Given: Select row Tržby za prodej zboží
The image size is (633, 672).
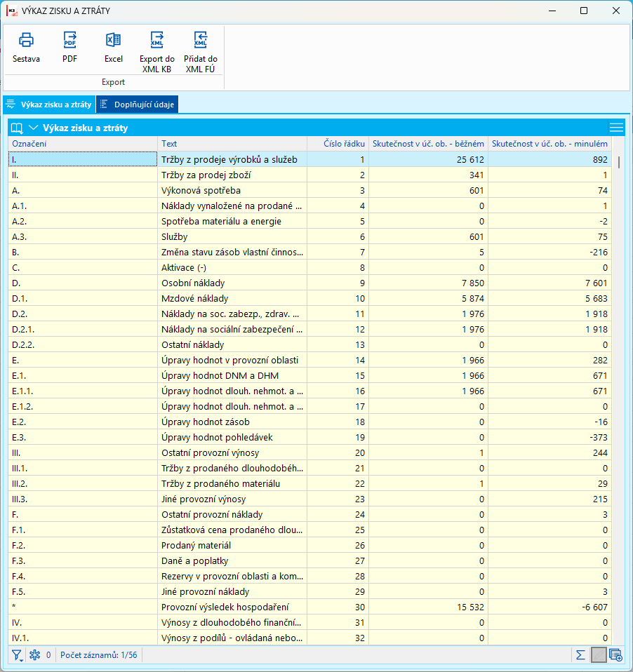Looking at the screenshot, I should point(309,175).
